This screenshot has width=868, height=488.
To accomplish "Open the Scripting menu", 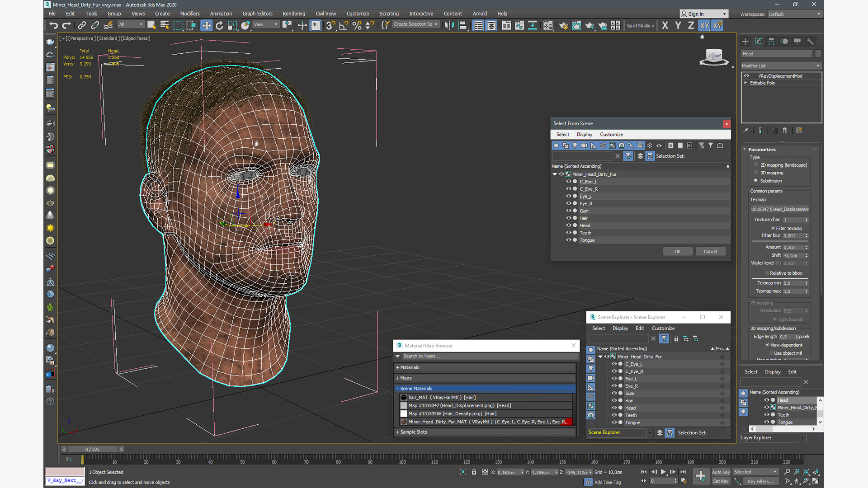I will point(389,14).
